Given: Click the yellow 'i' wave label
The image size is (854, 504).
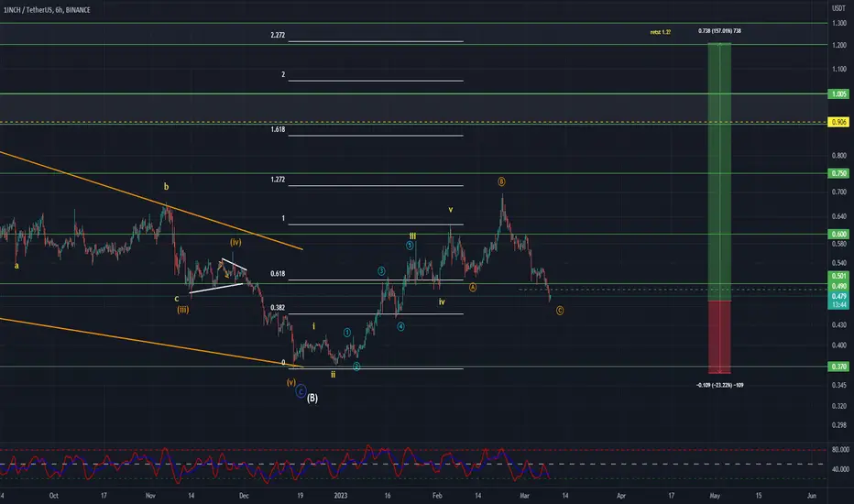Looking at the screenshot, I should click(x=313, y=326).
